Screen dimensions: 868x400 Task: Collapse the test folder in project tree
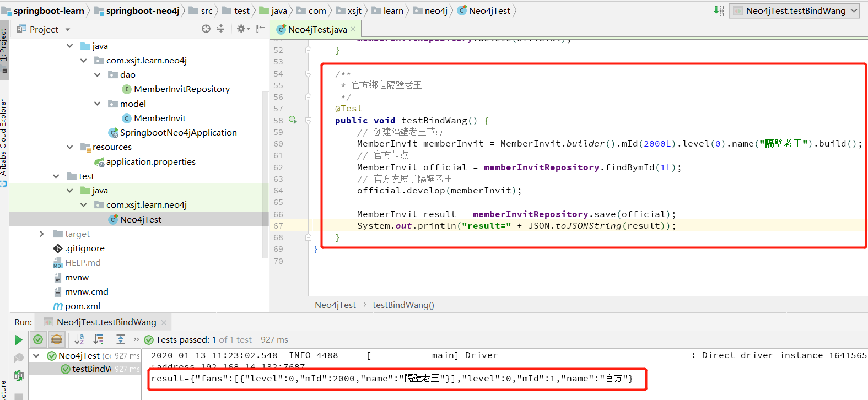click(x=56, y=176)
